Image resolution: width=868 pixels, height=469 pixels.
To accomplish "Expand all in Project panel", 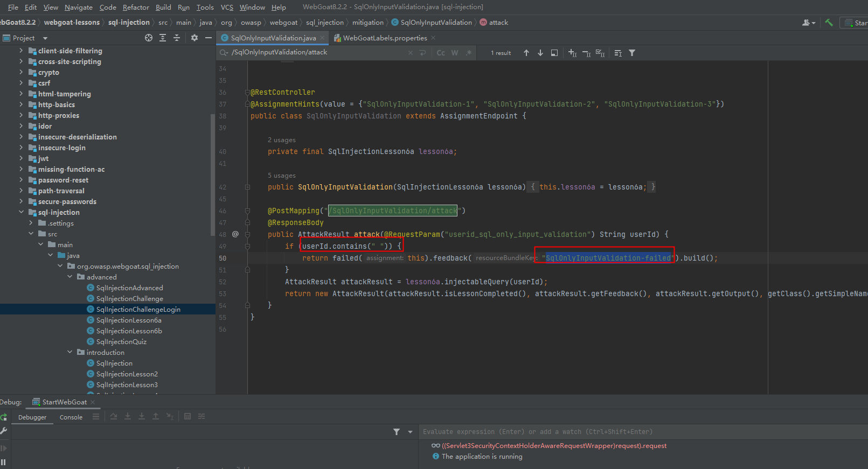I will [x=163, y=38].
